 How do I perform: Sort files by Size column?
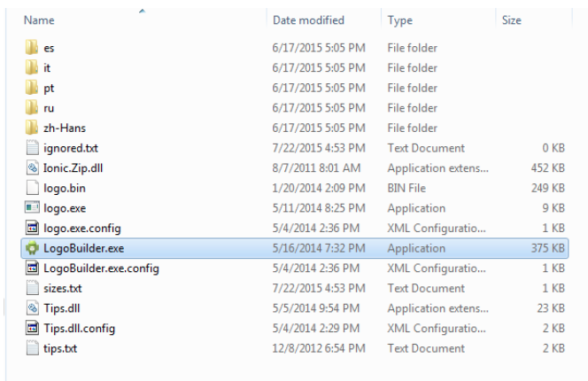[x=511, y=19]
